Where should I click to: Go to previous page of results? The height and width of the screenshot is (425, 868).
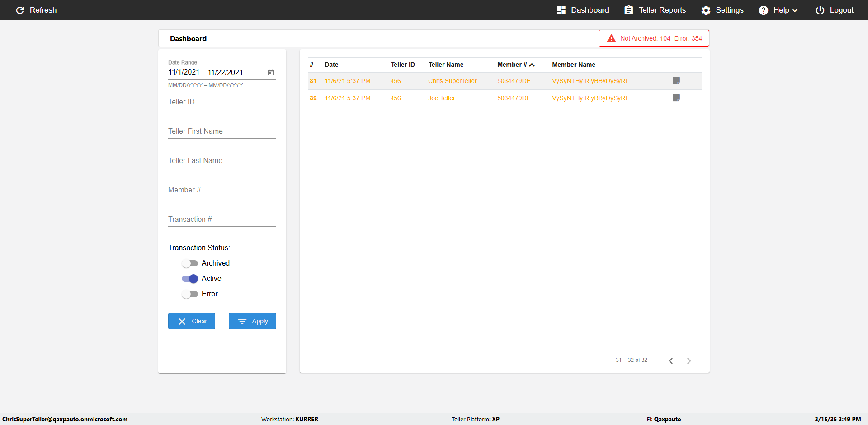671,360
